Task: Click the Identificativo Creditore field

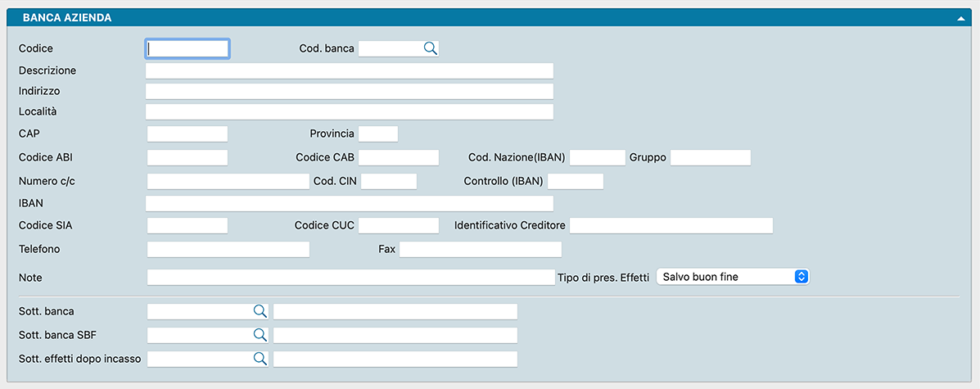Action: 671,225
